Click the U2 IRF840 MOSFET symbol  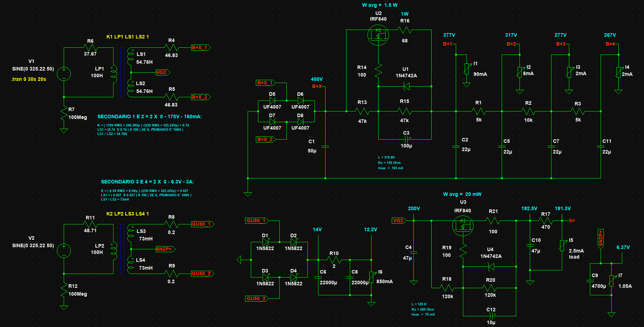click(x=378, y=35)
